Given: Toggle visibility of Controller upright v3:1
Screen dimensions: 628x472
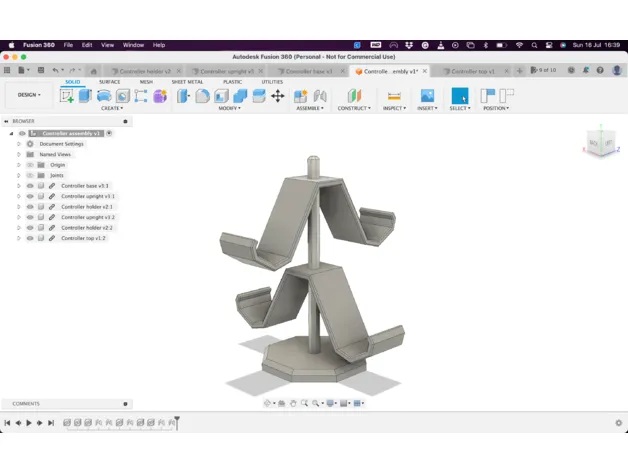Looking at the screenshot, I should [30, 196].
